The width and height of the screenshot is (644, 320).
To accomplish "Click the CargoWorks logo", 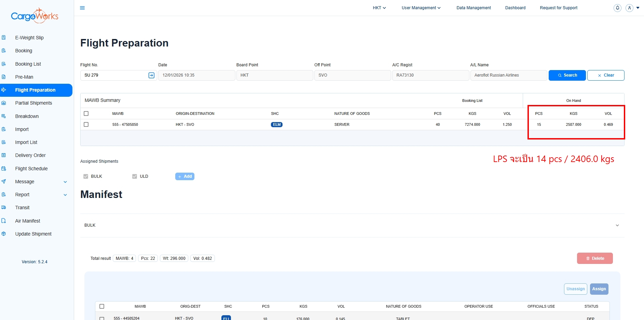I will click(35, 16).
